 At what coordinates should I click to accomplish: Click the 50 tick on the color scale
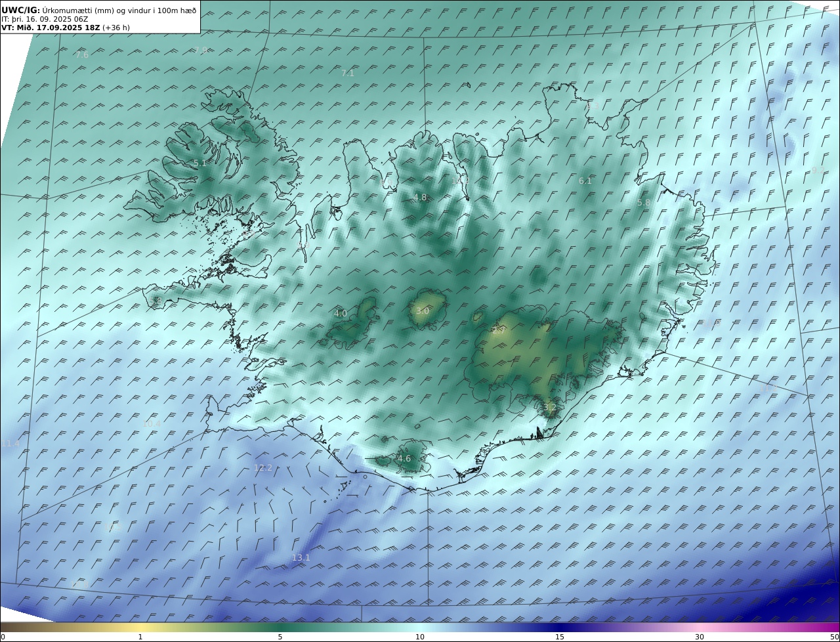[834, 637]
